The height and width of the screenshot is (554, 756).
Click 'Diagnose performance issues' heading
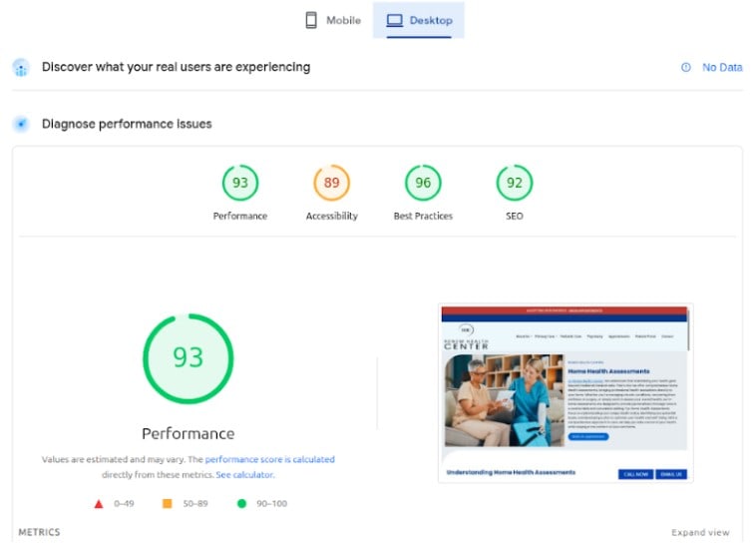(x=127, y=124)
